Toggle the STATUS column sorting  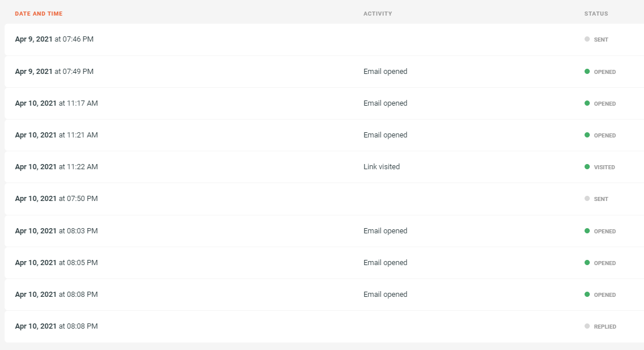(596, 13)
